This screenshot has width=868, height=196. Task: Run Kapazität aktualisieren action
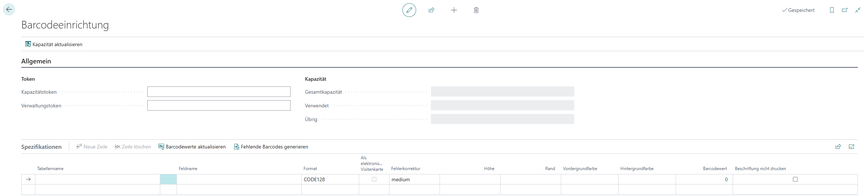(54, 44)
